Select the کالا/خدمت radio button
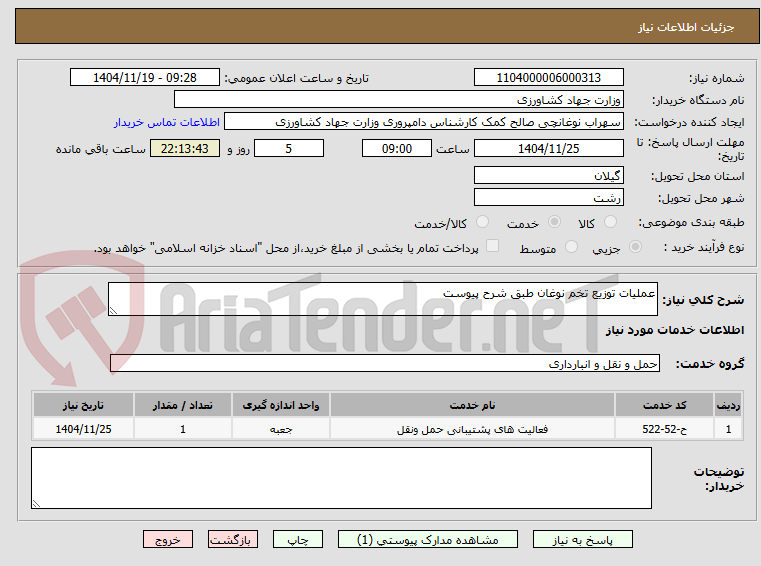 (x=482, y=222)
